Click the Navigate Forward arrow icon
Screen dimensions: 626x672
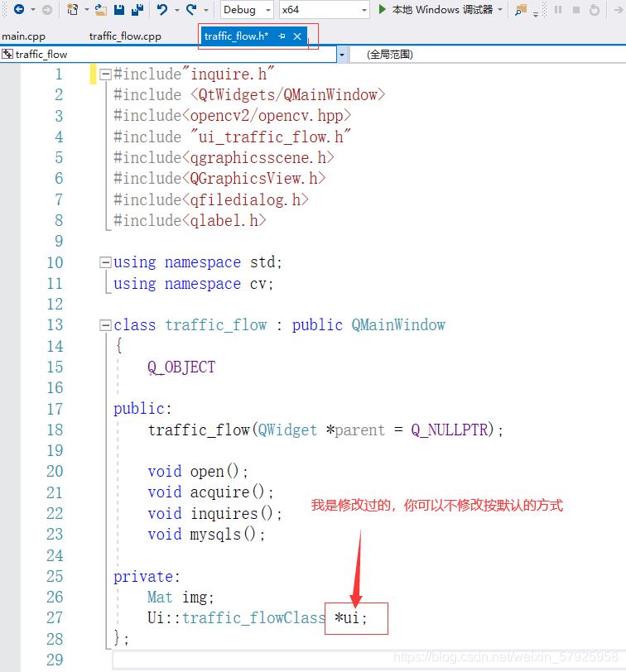point(47,9)
